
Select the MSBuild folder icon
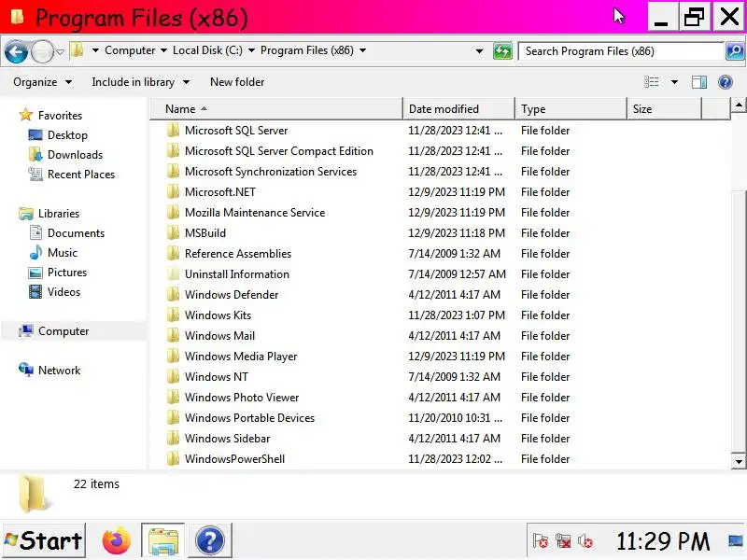click(x=173, y=232)
